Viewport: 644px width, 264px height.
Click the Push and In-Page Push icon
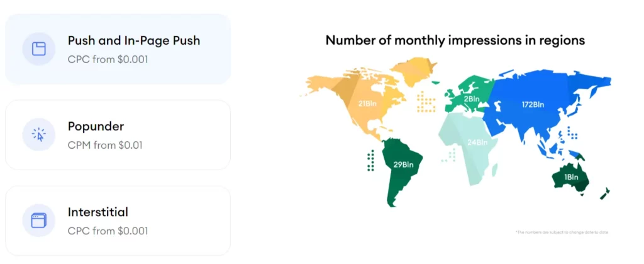coord(38,49)
